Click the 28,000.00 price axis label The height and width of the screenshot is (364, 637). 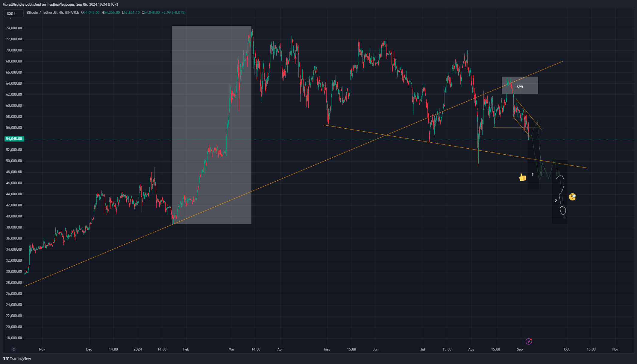click(x=14, y=283)
